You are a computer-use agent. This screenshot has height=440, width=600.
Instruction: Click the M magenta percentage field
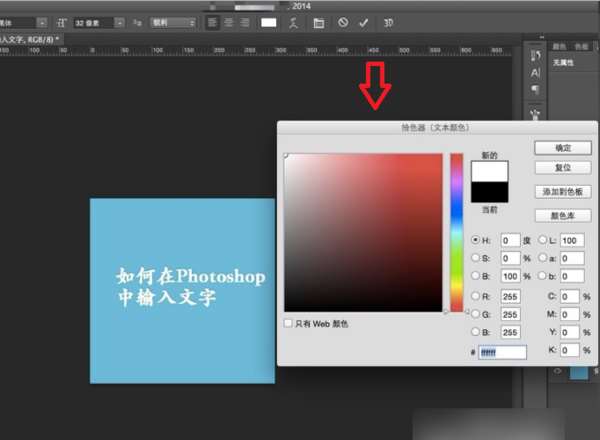point(569,315)
